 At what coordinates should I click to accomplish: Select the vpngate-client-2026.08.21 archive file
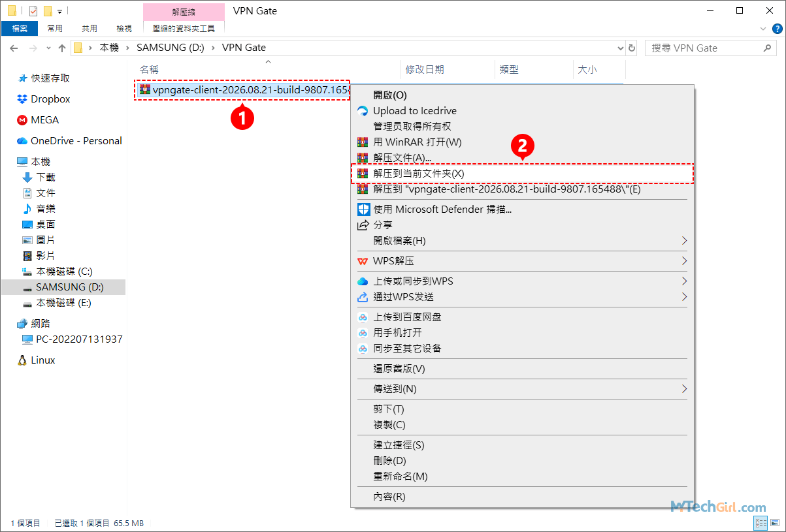(242, 90)
